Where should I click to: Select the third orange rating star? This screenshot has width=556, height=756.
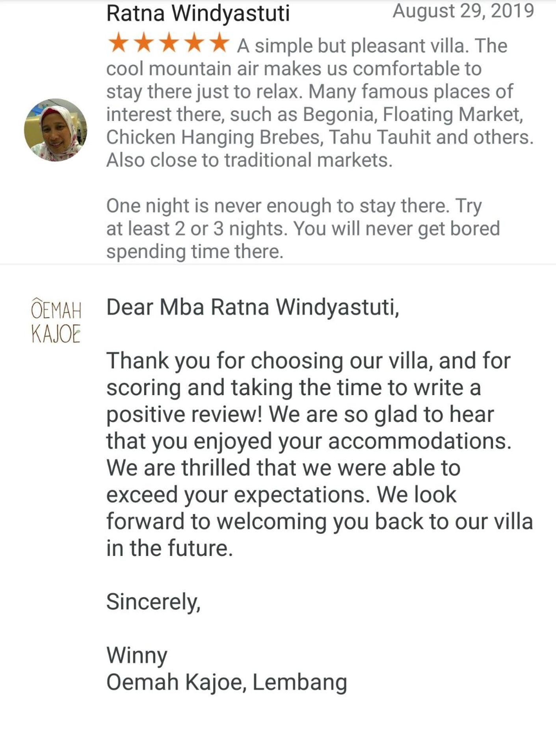tap(169, 43)
